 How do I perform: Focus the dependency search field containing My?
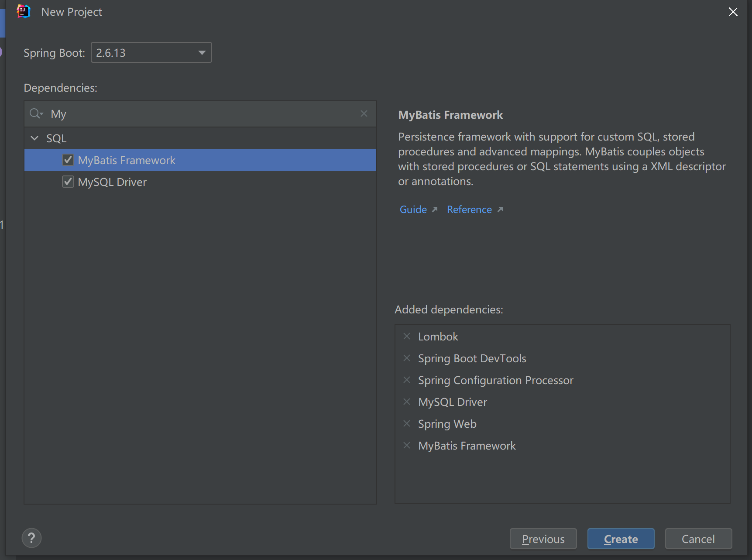coord(200,114)
